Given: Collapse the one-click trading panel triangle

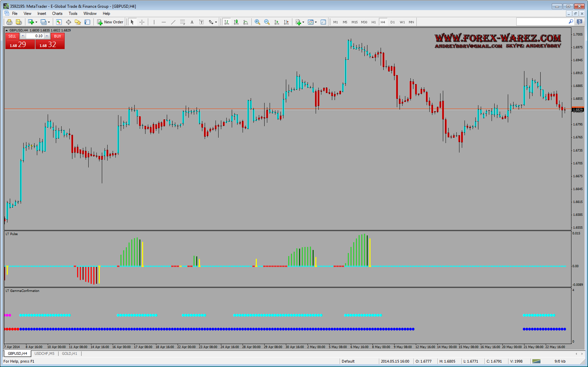Looking at the screenshot, I should tap(6, 30).
